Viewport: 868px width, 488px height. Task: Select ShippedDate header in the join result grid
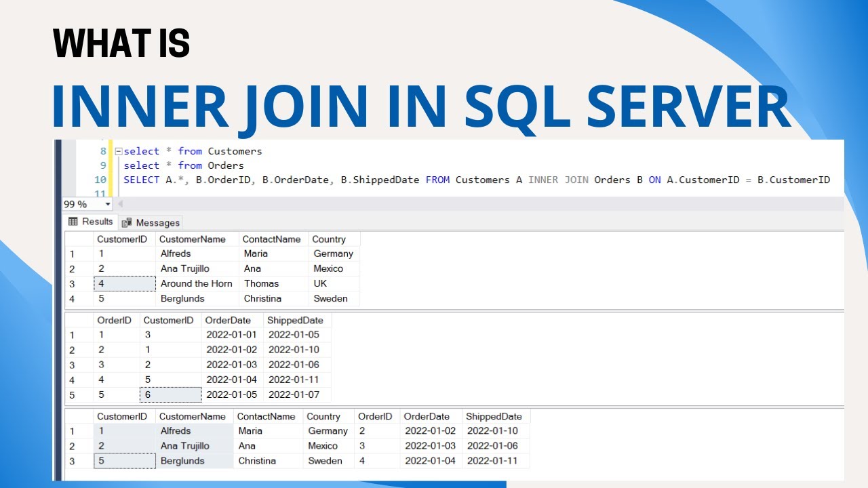pyautogui.click(x=496, y=416)
